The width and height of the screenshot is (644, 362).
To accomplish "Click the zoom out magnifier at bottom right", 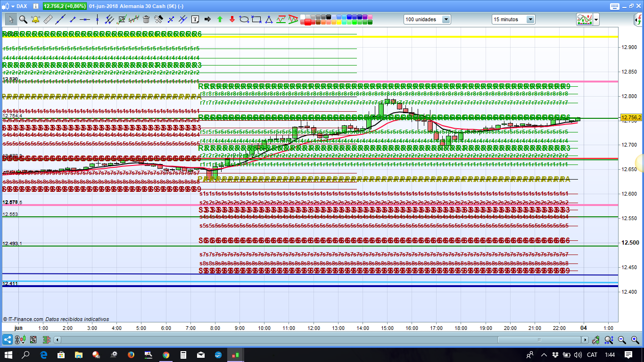I will point(622,339).
